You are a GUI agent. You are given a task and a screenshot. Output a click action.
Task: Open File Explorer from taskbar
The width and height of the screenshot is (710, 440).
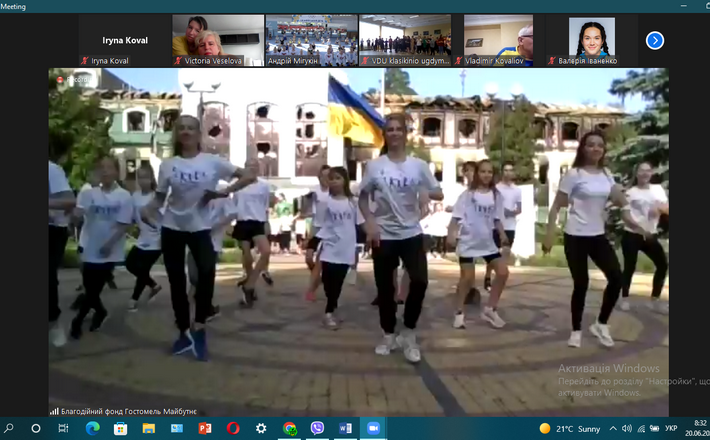pyautogui.click(x=148, y=428)
